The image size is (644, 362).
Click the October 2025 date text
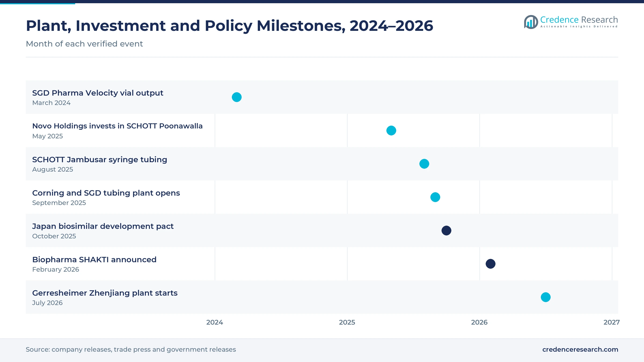pos(54,236)
